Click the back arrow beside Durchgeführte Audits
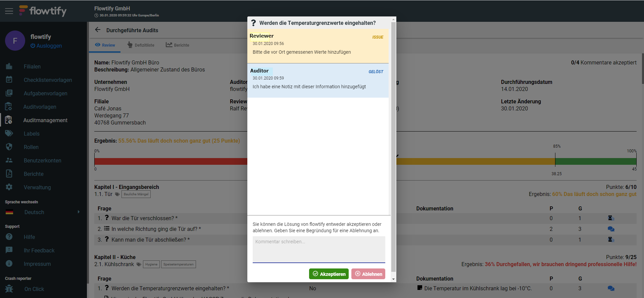Screen dimensions: 644x298 pos(98,30)
